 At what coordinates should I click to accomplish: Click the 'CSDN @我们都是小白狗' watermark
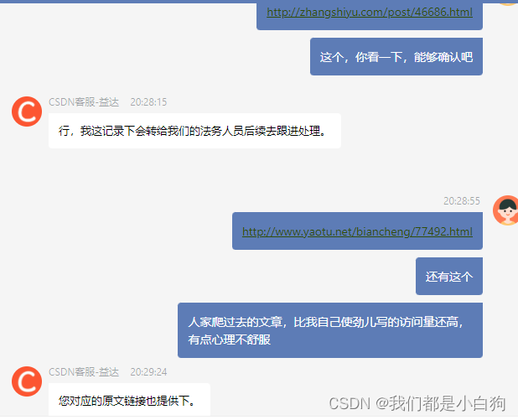point(417,403)
